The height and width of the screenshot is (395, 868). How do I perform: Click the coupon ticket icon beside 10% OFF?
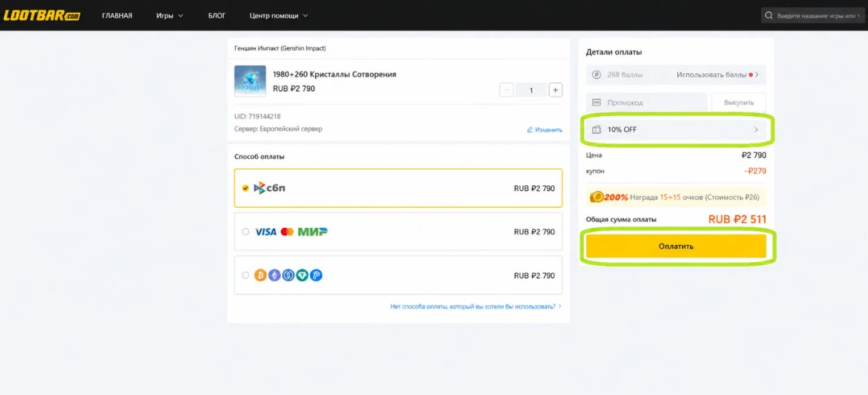click(596, 129)
